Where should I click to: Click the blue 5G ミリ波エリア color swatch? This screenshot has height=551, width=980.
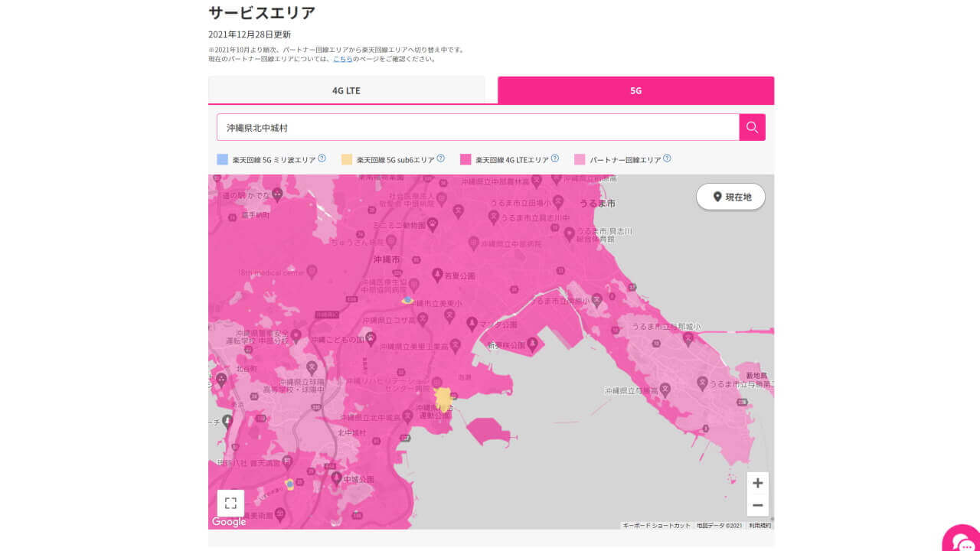[x=222, y=158]
